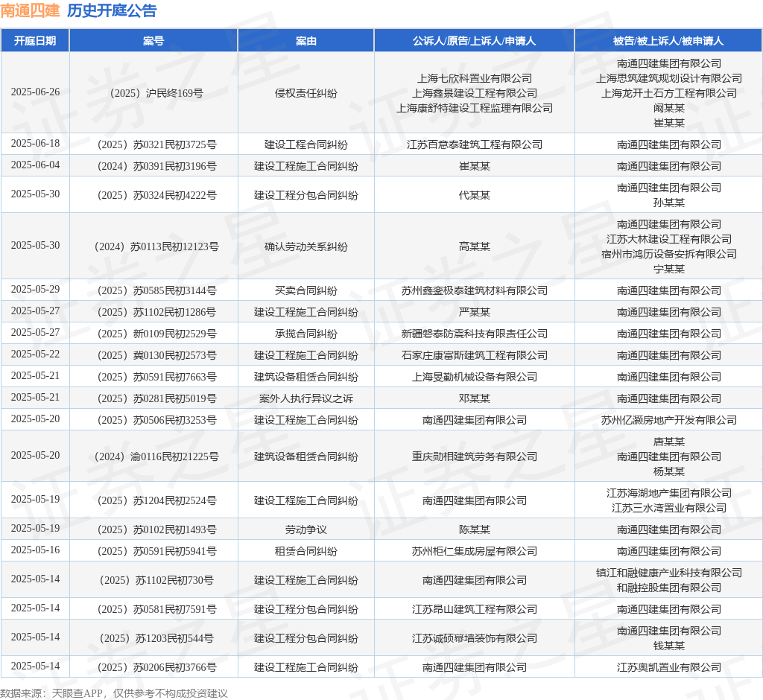Click plaintiff 苏州柜仁集成房屋有限公司
Viewport: 763px width, 700px height.
point(475,551)
